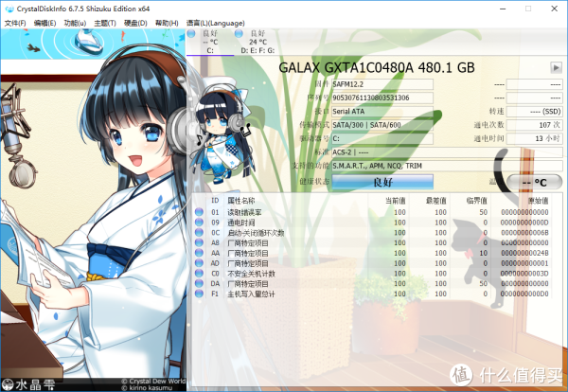This screenshot has height=392, width=568.
Task: Click the ID column header
Action: coord(215,201)
